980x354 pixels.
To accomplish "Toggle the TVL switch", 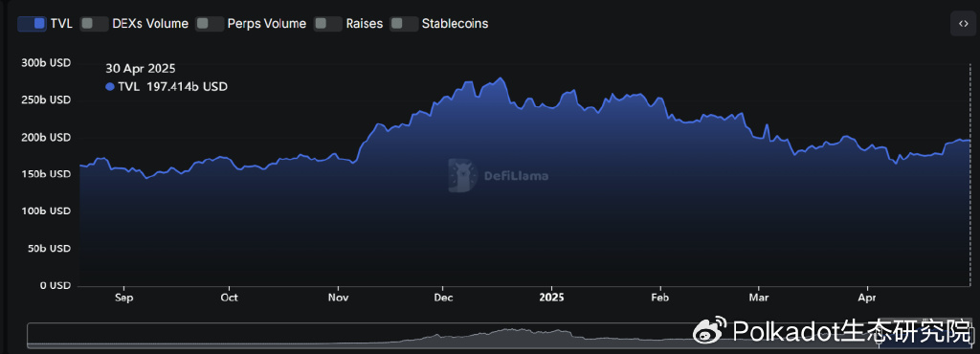I will click(x=32, y=24).
